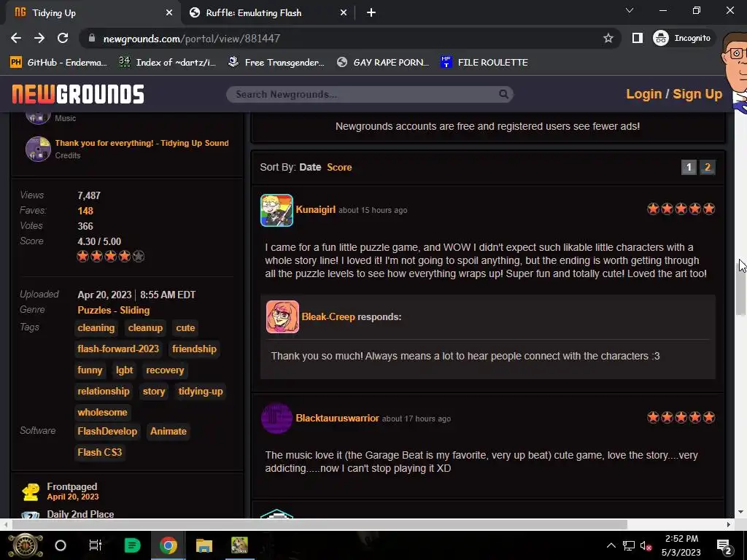Screen dimensions: 747x560
Task: Reload the Newgrounds page
Action: pos(63,38)
